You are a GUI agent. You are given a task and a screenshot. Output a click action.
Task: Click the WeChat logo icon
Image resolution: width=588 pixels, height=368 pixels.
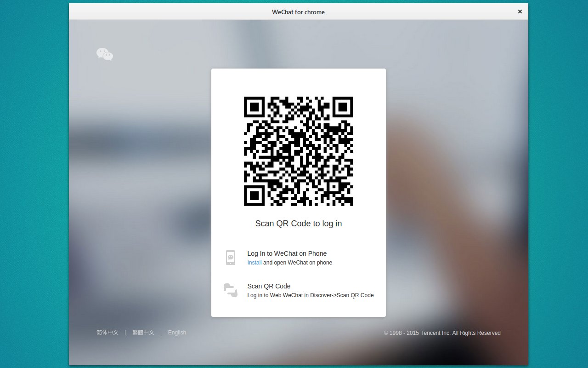point(105,54)
